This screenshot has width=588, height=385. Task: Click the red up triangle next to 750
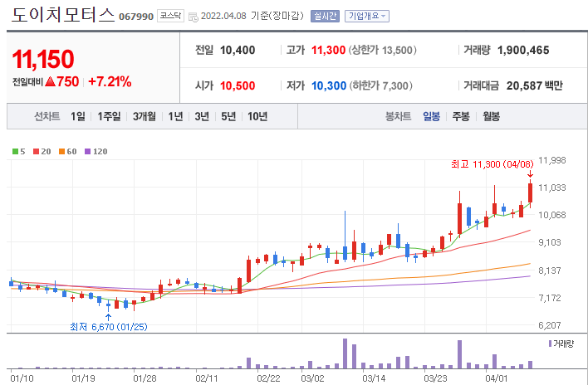pos(50,81)
